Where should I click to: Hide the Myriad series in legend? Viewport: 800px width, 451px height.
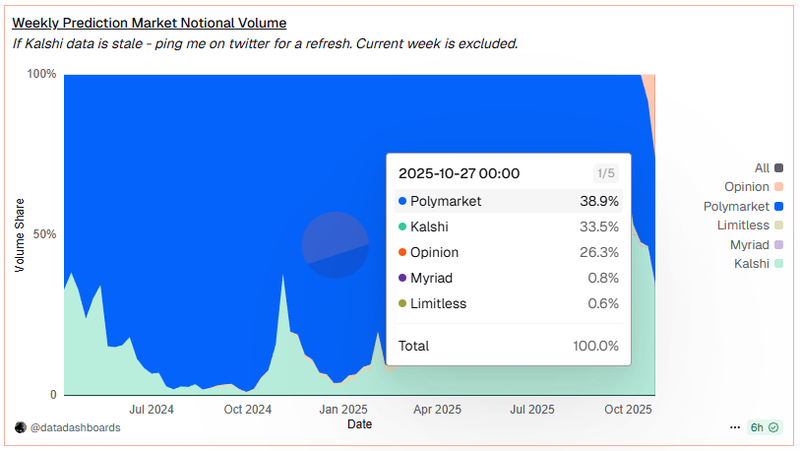[x=749, y=244]
